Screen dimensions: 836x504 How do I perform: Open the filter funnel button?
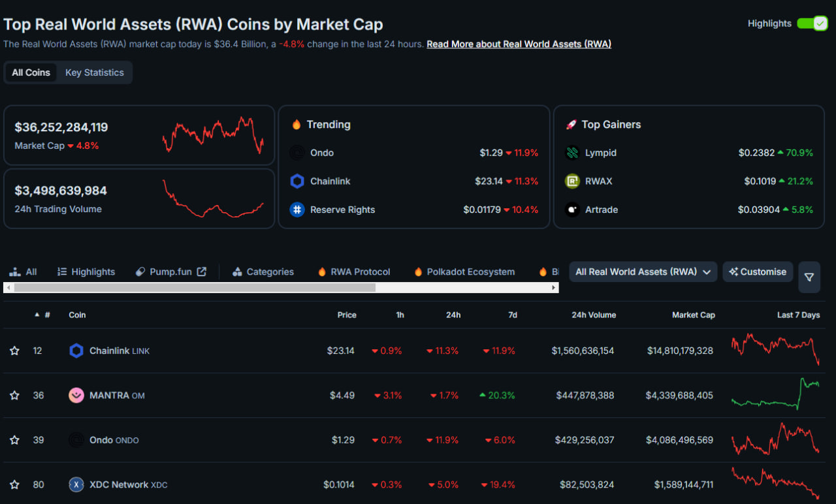809,277
